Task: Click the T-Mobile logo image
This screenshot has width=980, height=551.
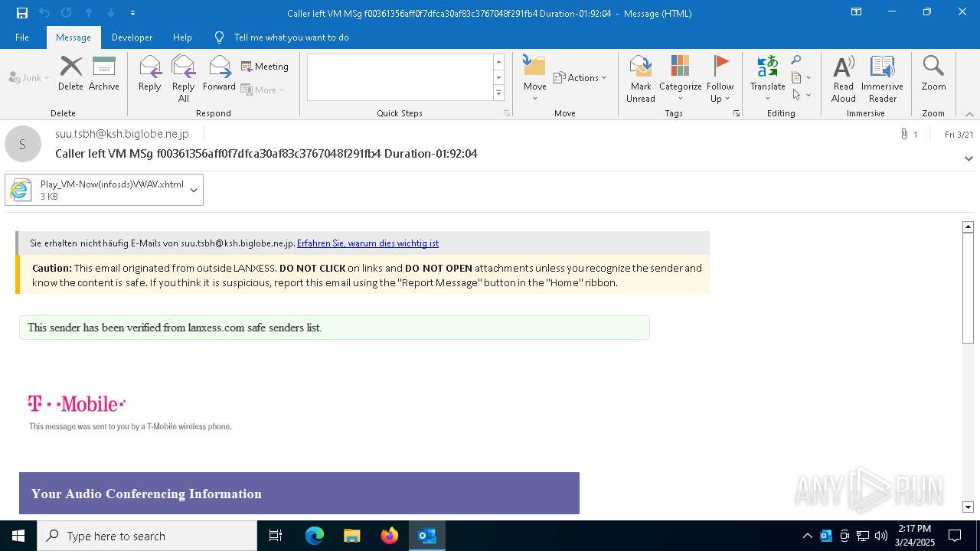Action: 77,404
